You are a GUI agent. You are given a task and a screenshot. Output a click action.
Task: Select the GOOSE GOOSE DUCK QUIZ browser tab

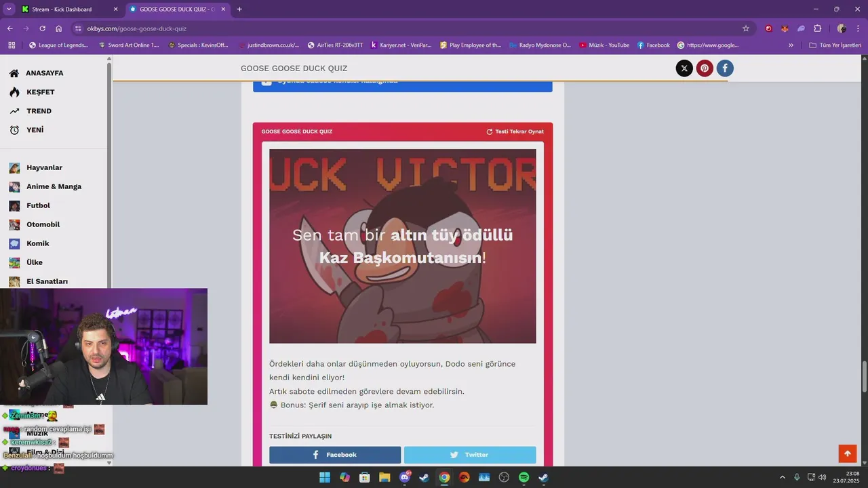tap(177, 9)
